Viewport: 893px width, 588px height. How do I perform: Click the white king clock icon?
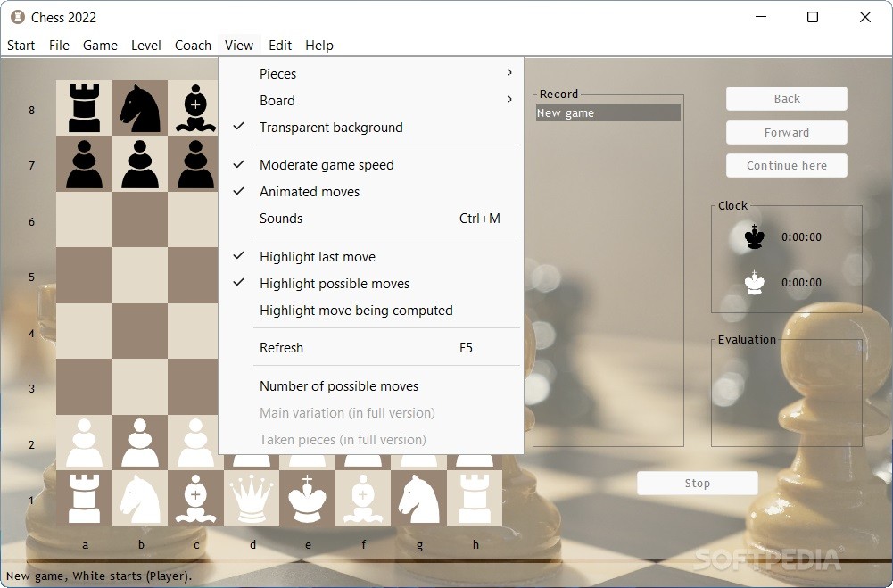[755, 282]
